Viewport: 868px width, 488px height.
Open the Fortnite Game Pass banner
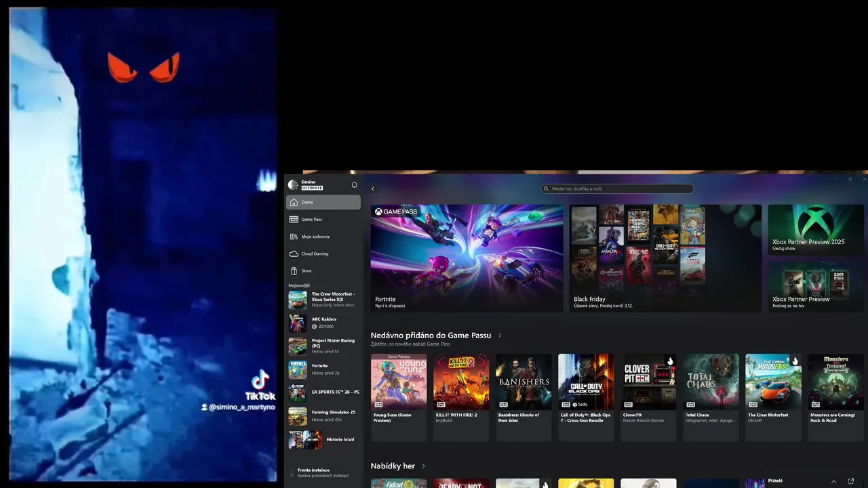click(x=467, y=258)
